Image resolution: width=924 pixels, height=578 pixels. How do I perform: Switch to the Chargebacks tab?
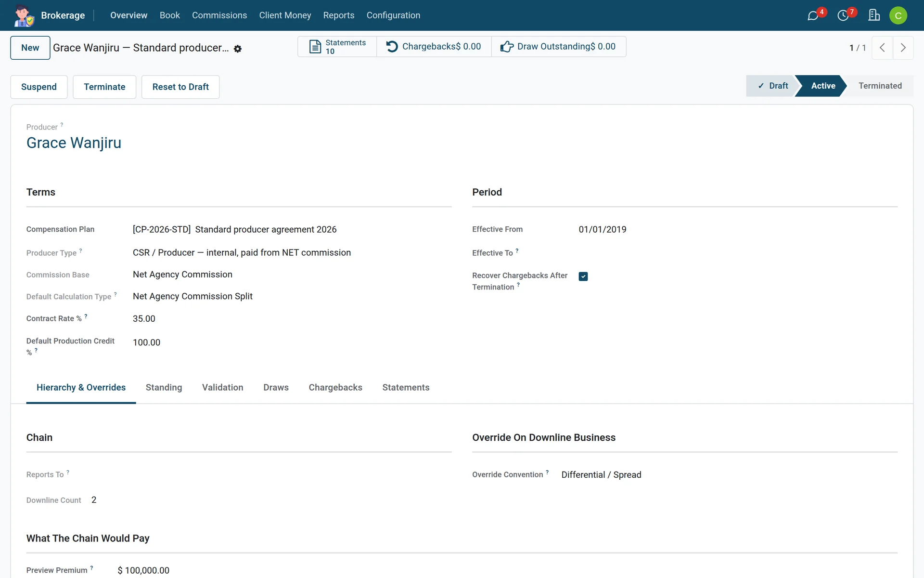(335, 388)
